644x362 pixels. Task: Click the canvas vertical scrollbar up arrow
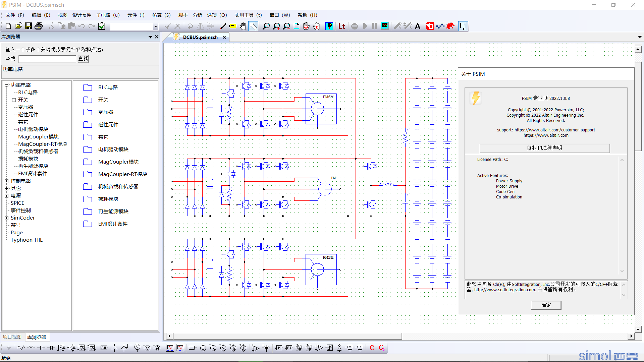point(638,50)
